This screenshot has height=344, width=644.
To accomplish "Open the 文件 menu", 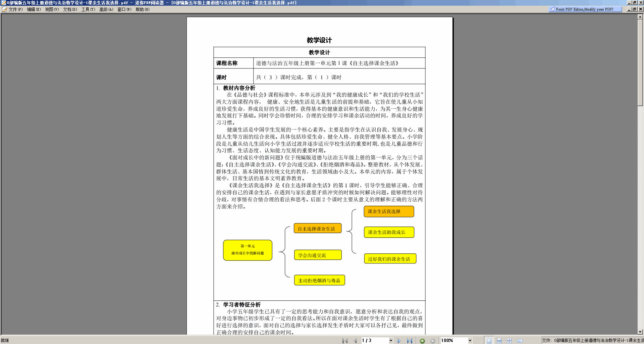I will point(16,9).
